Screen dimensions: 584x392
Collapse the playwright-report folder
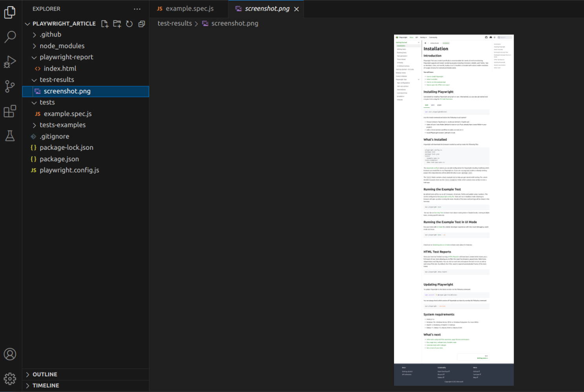[x=66, y=57]
